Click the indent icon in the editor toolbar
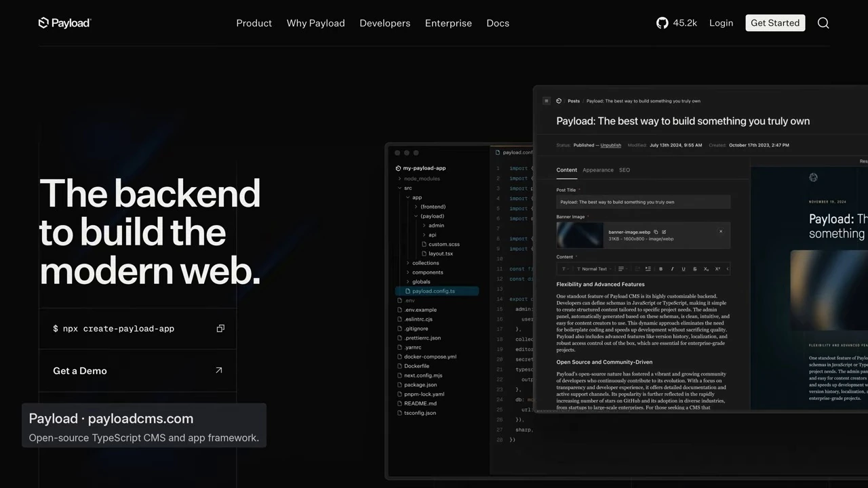Screen dimensions: 868x488 648,269
